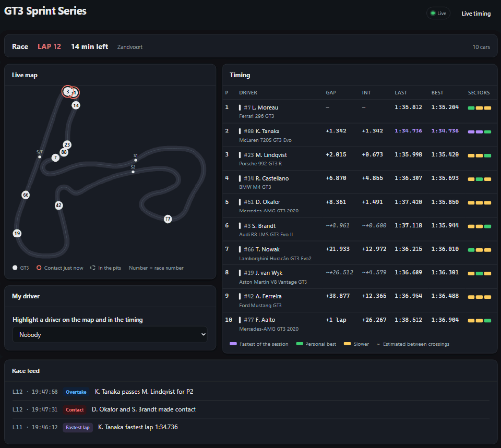Screen dimensions: 501x448
Task: Click the Fastest lap tag in race feed
Action: pos(78,428)
